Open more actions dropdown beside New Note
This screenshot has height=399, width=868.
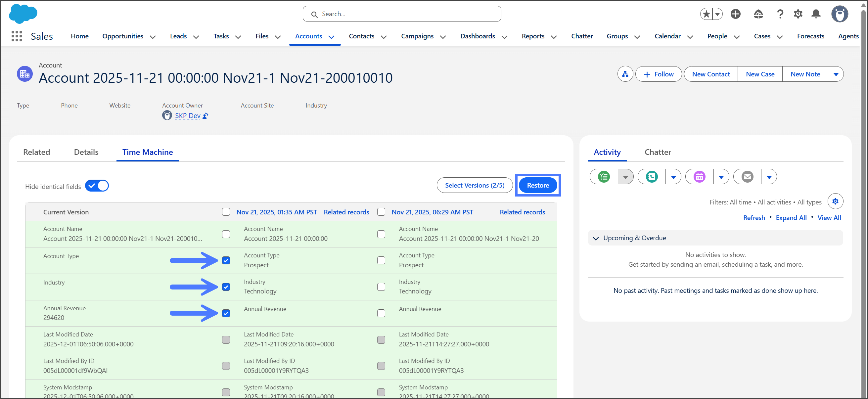click(x=836, y=74)
